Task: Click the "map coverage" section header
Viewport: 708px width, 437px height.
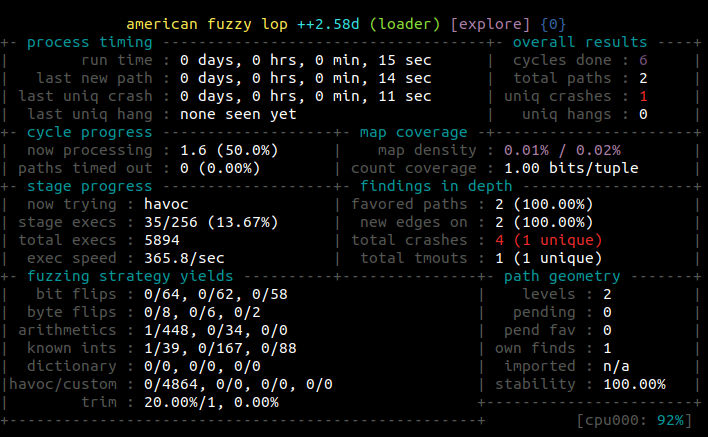Action: click(x=413, y=132)
